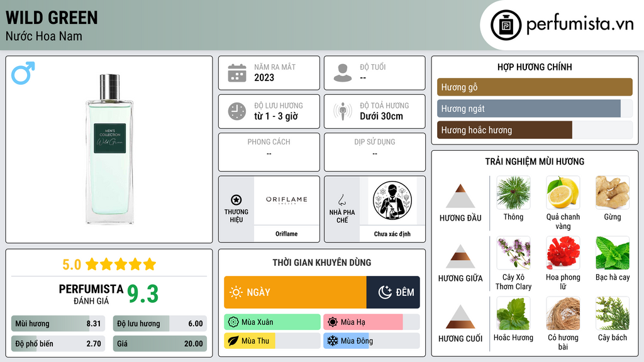Click the perfumista.vn site name text
Image resolution: width=644 pixels, height=362 pixels.
[x=580, y=25]
